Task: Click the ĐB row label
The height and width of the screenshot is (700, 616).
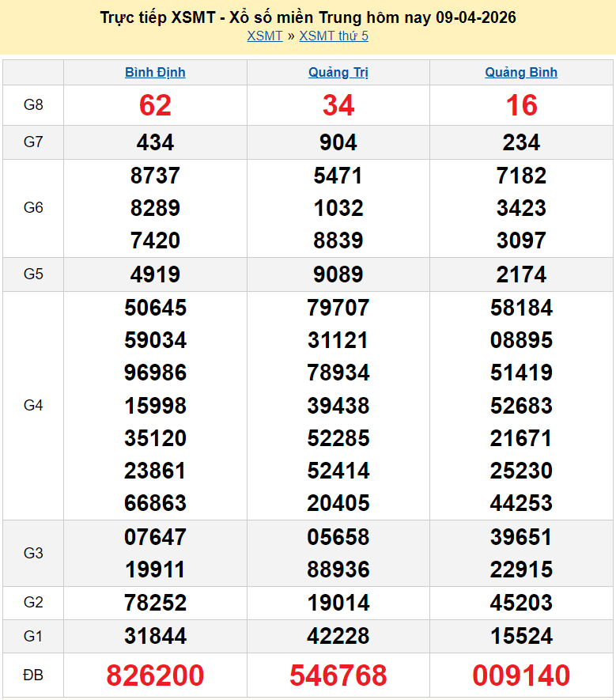Action: [x=33, y=675]
